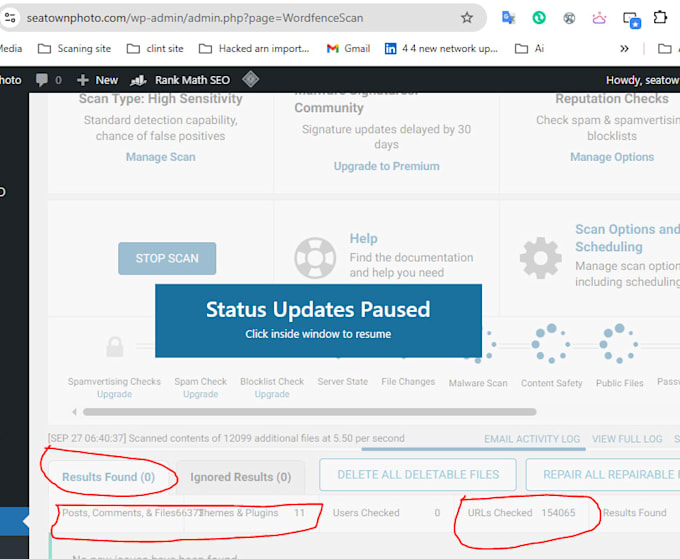Open the New content menu in admin bar
680x559 pixels.
pyautogui.click(x=97, y=80)
